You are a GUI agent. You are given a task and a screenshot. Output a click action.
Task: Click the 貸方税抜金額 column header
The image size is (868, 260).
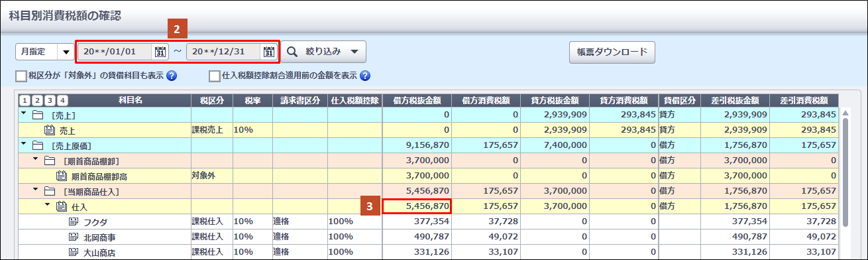pos(555,100)
